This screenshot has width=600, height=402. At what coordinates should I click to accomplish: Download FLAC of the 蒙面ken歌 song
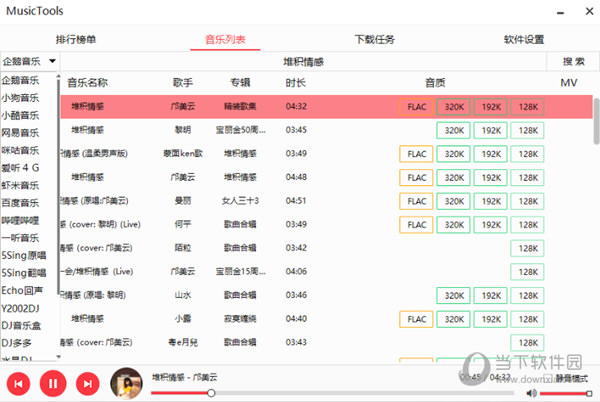click(416, 154)
